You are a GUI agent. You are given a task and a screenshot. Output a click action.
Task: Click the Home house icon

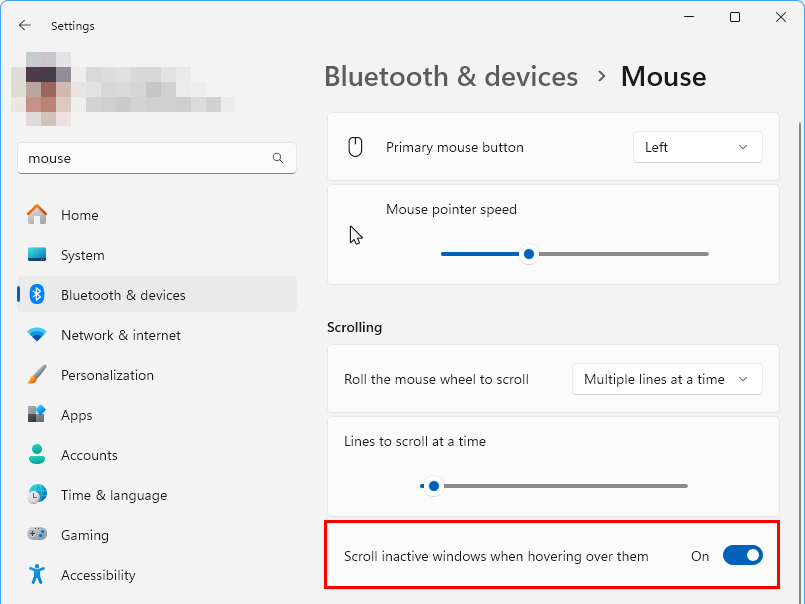pyautogui.click(x=37, y=215)
